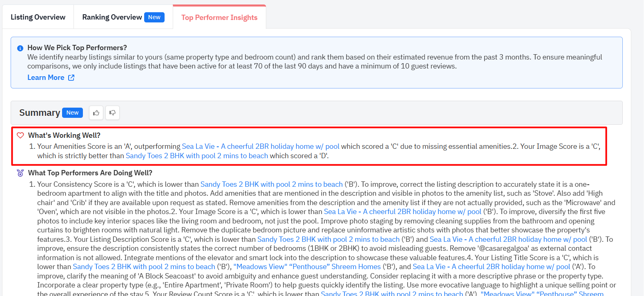Image resolution: width=644 pixels, height=296 pixels.
Task: Click the Summary section heading
Action: tap(40, 113)
